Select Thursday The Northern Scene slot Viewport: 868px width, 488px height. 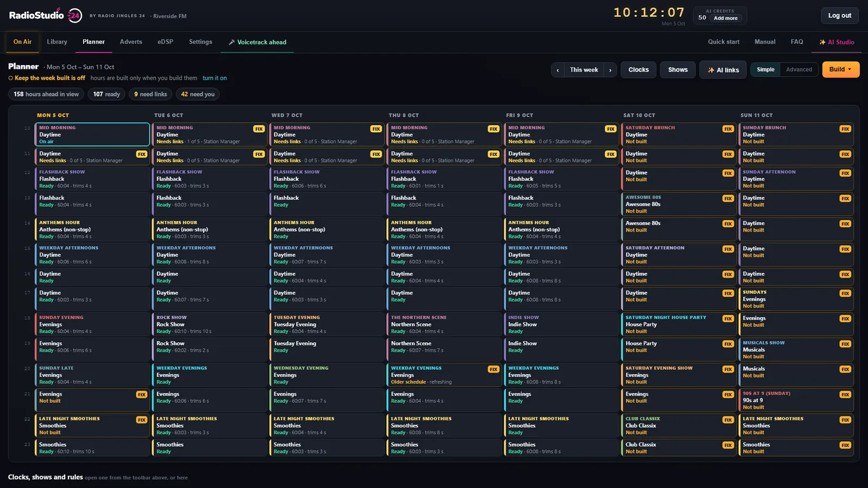click(x=444, y=324)
